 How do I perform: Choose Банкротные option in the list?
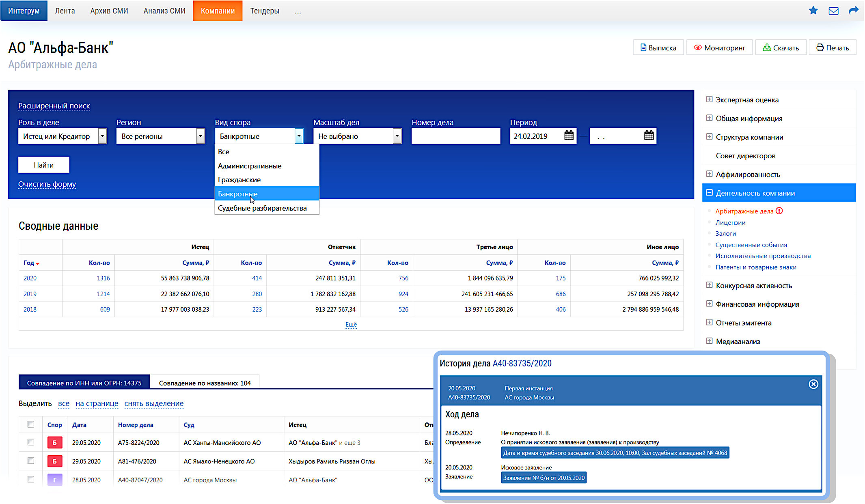click(267, 194)
